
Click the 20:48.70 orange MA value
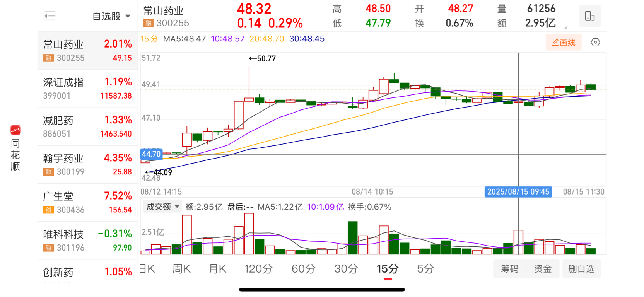[267, 39]
